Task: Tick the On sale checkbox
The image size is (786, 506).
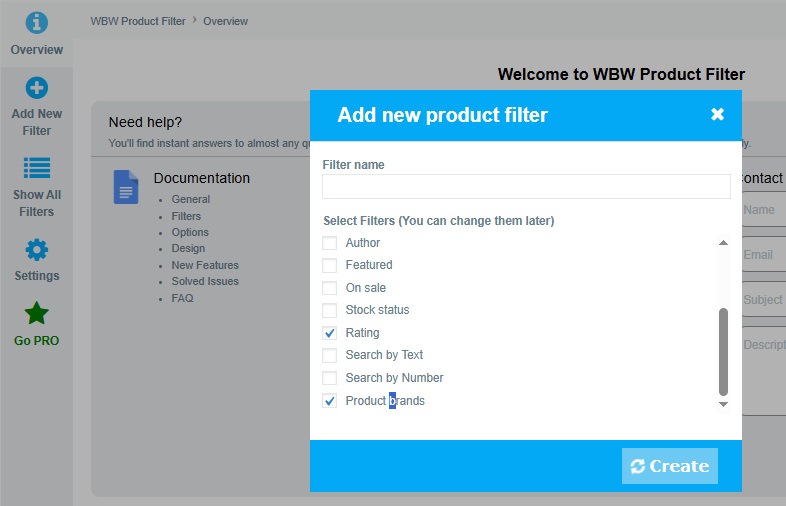Action: [329, 288]
